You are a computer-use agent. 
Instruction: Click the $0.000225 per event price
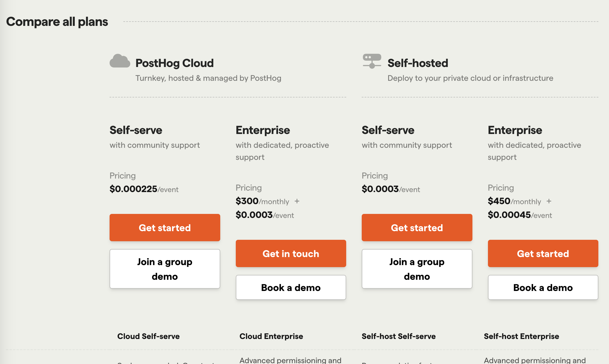tap(134, 189)
